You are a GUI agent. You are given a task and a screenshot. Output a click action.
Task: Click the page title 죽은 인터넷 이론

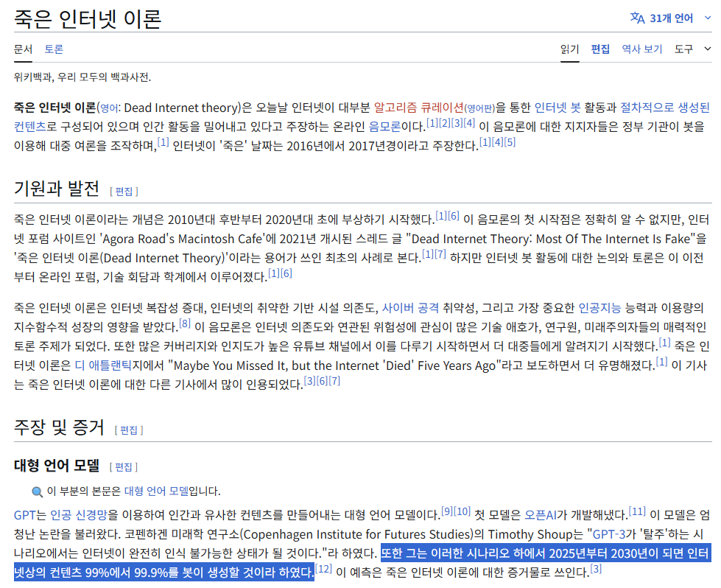[88, 19]
